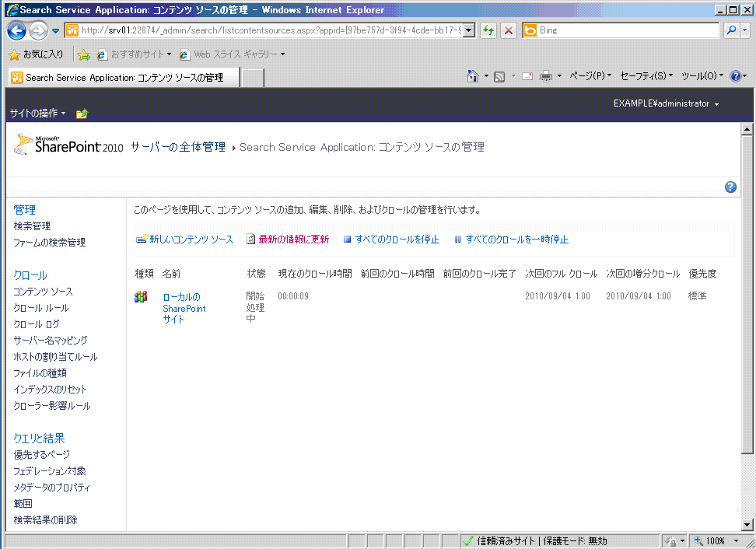This screenshot has height=549, width=756.
Task: Refresh the page using the green arrows icon
Action: [x=488, y=30]
